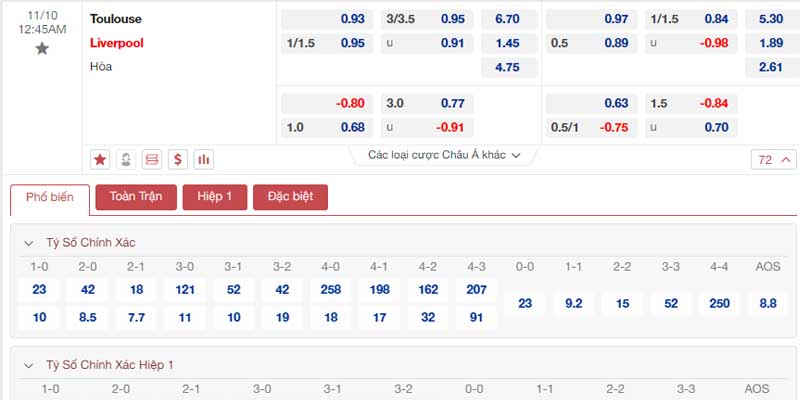Click the dollar sign icon
Viewport: 800px width, 400px height.
click(x=178, y=160)
